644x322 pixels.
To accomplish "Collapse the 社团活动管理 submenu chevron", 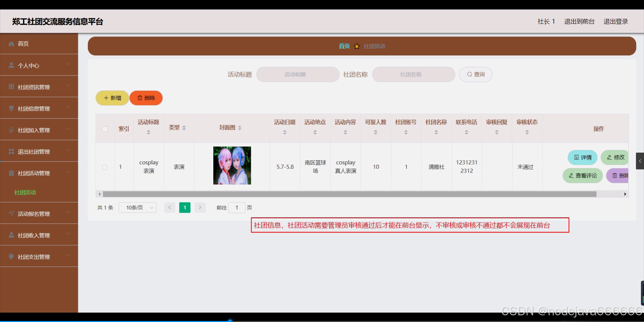I will point(68,172).
